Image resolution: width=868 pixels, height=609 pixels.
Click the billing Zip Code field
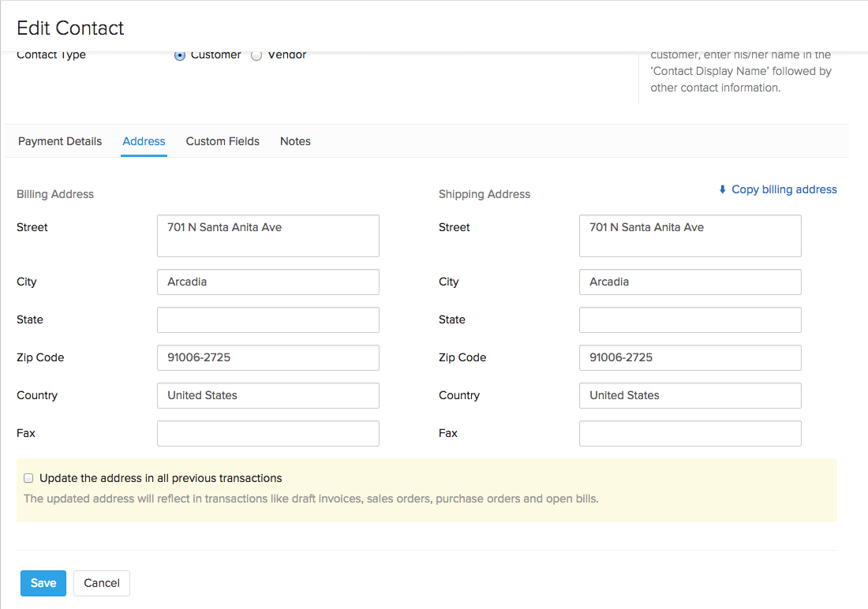pos(268,357)
